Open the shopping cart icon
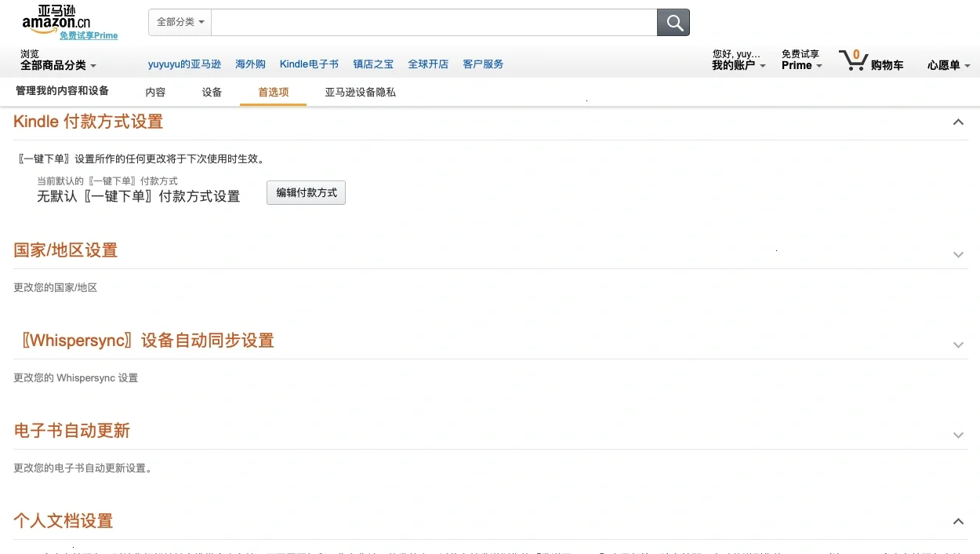The width and height of the screenshot is (980, 554). point(853,60)
